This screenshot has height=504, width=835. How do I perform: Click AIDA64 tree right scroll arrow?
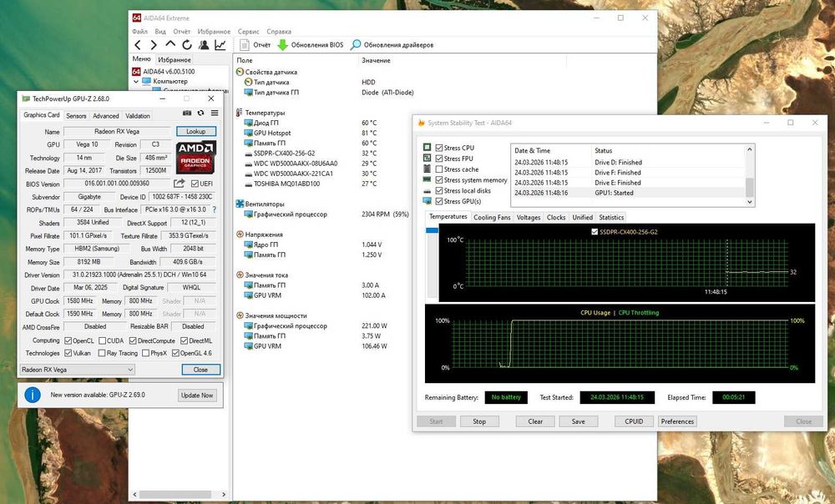224,495
